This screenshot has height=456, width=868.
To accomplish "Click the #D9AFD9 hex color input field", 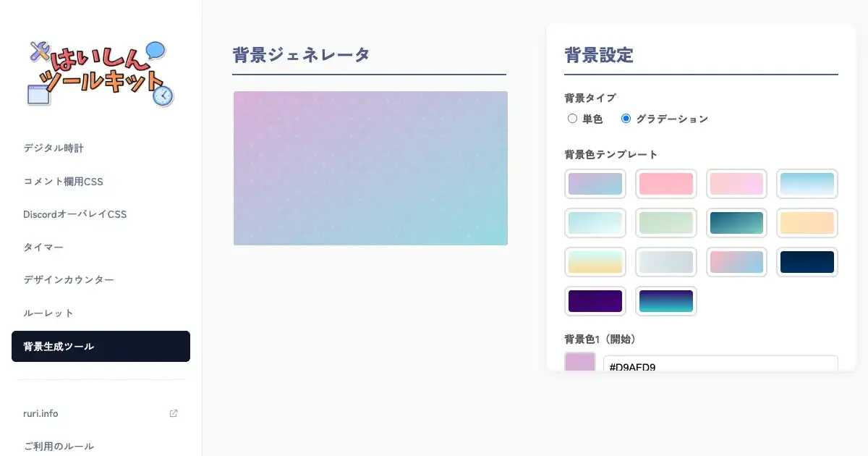I will pos(720,364).
